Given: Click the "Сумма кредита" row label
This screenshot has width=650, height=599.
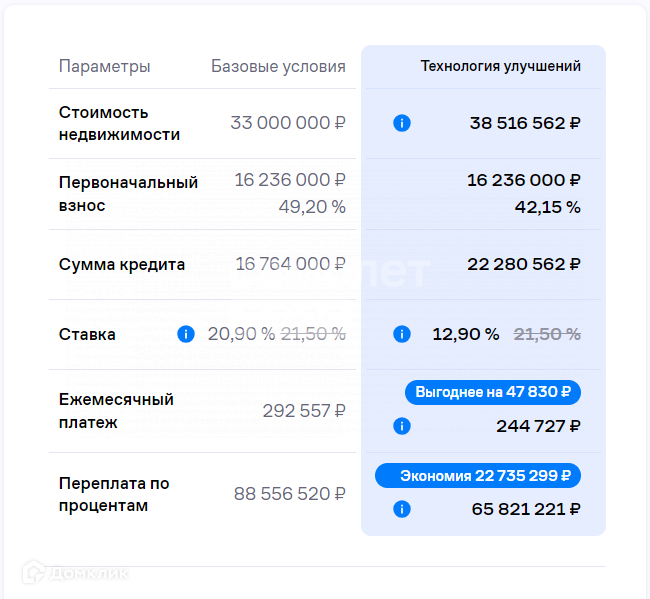Looking at the screenshot, I should click(122, 264).
